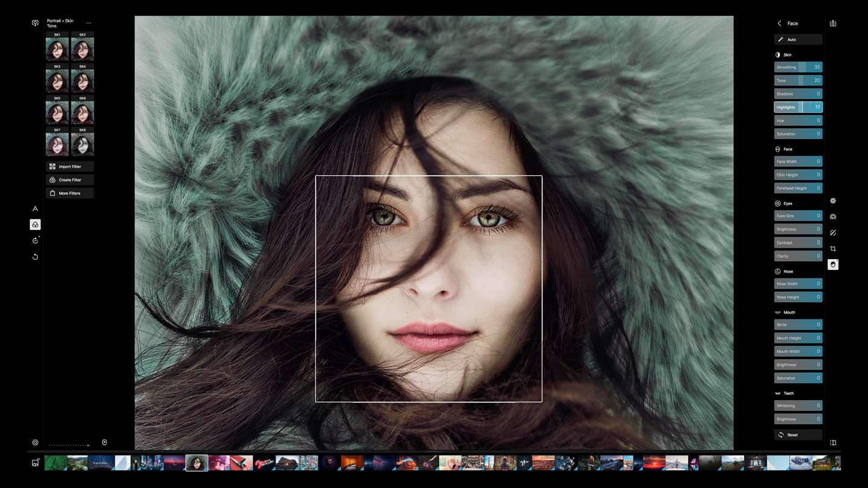Click the Reset button in the Face panel
Viewport: 868px width, 488px height.
(798, 434)
